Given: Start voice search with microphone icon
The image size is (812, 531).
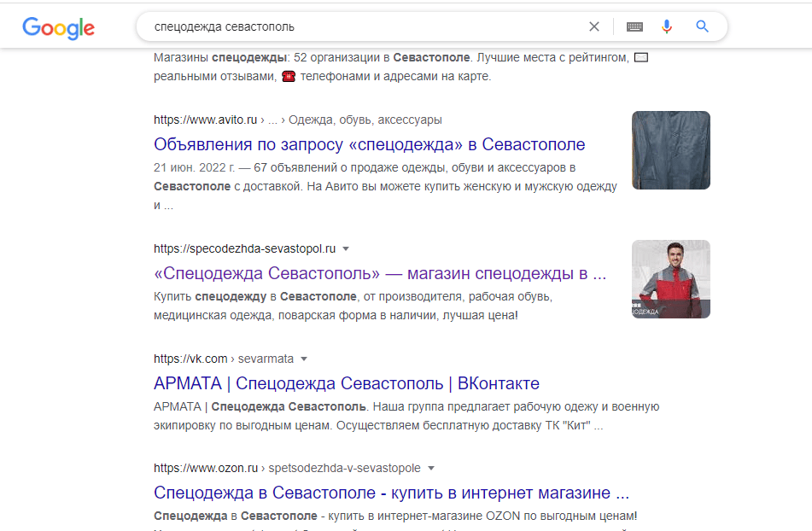Looking at the screenshot, I should click(667, 26).
